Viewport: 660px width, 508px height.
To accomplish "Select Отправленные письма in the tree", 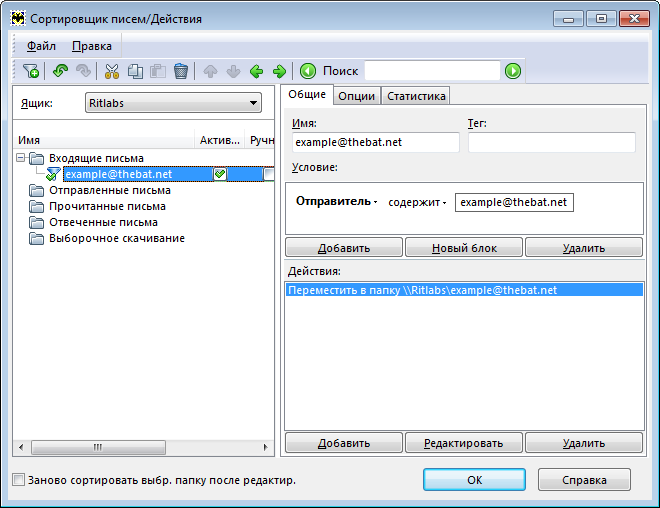I will [110, 190].
